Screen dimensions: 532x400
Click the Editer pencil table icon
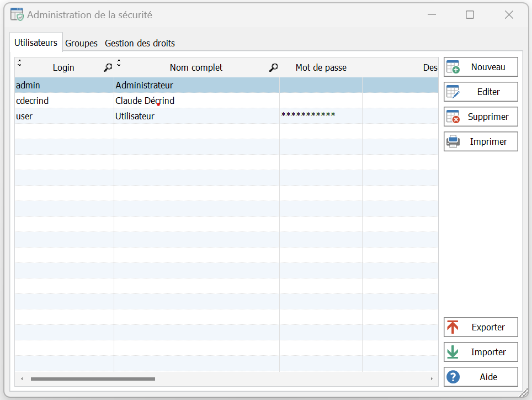(x=453, y=92)
